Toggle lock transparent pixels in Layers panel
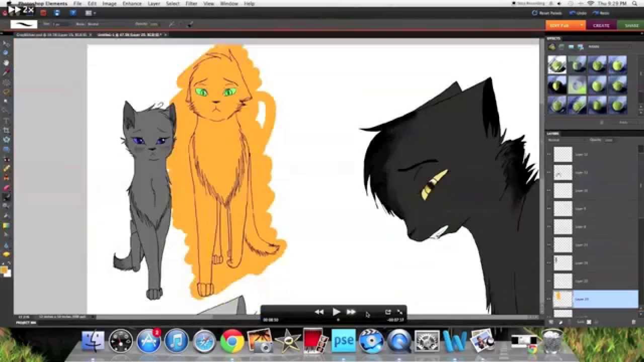The width and height of the screenshot is (644, 362). (589, 322)
